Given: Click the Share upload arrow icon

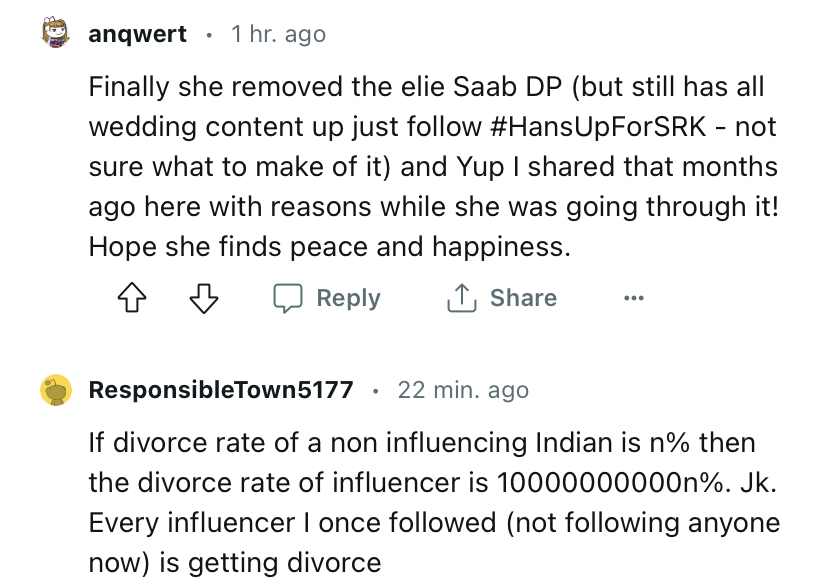Looking at the screenshot, I should tap(462, 298).
